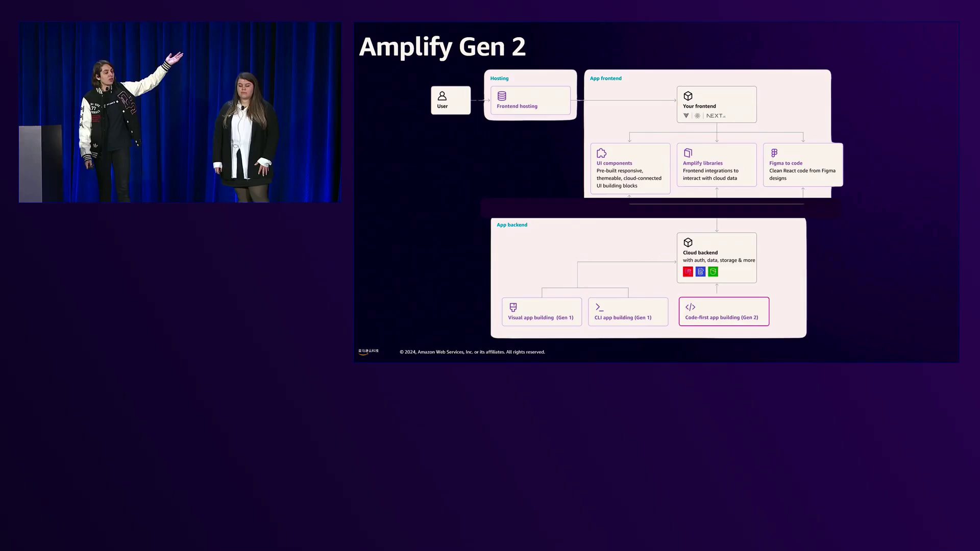Click the App frontend section label
This screenshot has height=551, width=980.
pyautogui.click(x=606, y=79)
